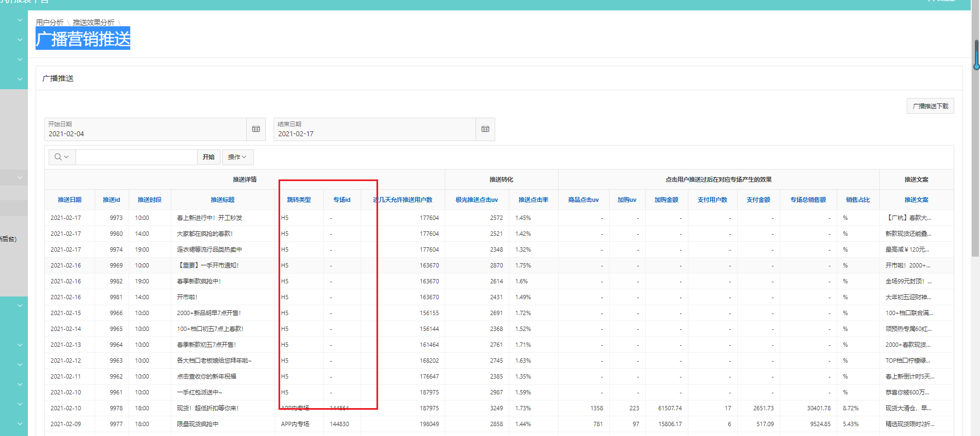Image resolution: width=980 pixels, height=436 pixels.
Task: Open the 用户分析 breadcrumb link
Action: 50,22
